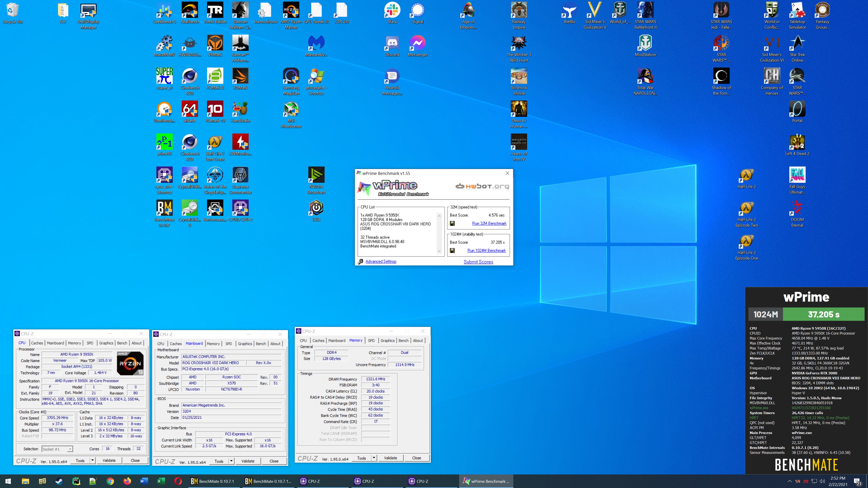
Task: Open Graphics tab in middle CPU-Z window
Action: tap(245, 343)
